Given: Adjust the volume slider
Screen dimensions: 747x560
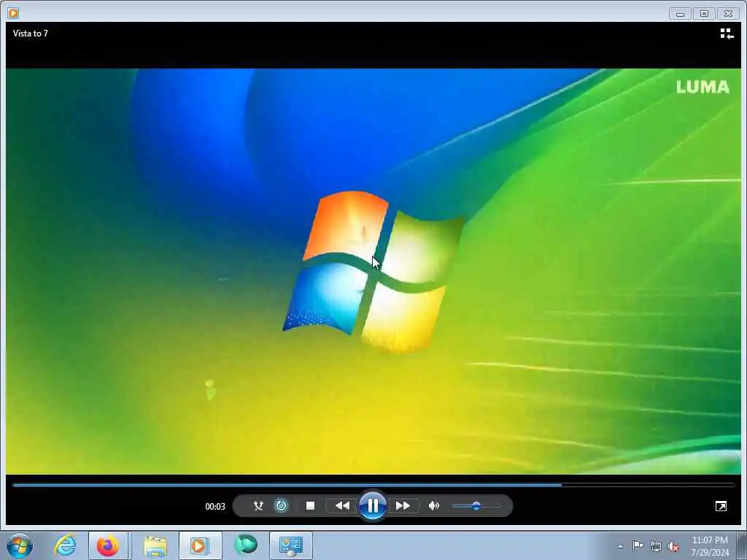Looking at the screenshot, I should [x=476, y=506].
